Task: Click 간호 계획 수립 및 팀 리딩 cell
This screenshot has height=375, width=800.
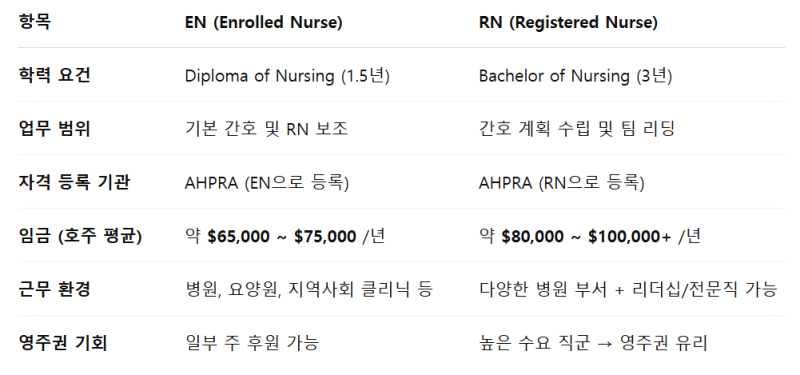Action: (577, 129)
